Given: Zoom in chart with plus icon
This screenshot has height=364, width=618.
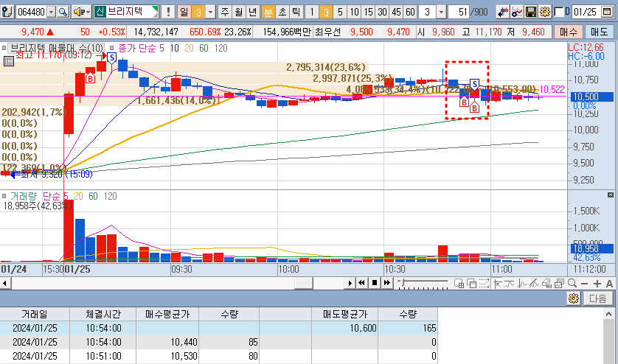Looking at the screenshot, I should click(597, 284).
